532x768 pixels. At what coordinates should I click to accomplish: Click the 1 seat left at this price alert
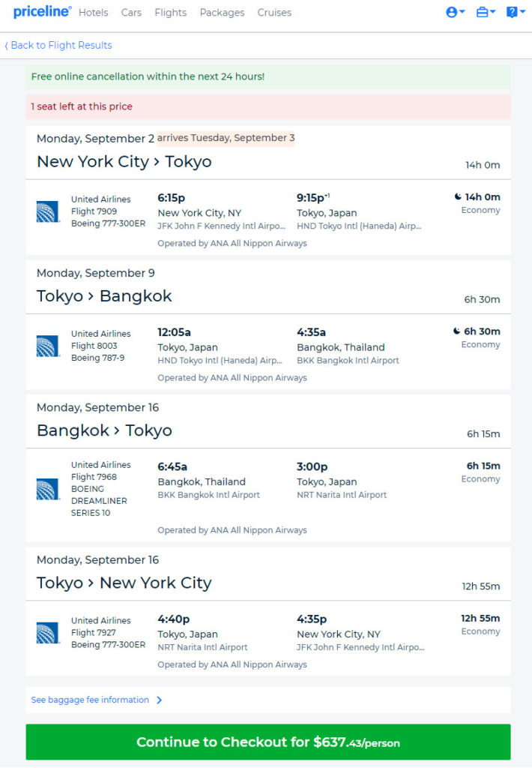[268, 106]
